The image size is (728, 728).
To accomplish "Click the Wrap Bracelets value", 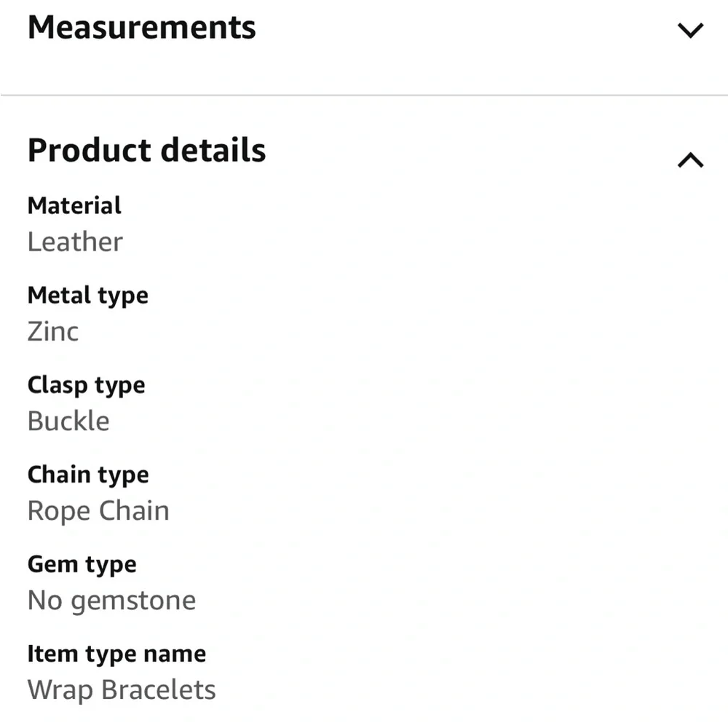I will 122,690.
